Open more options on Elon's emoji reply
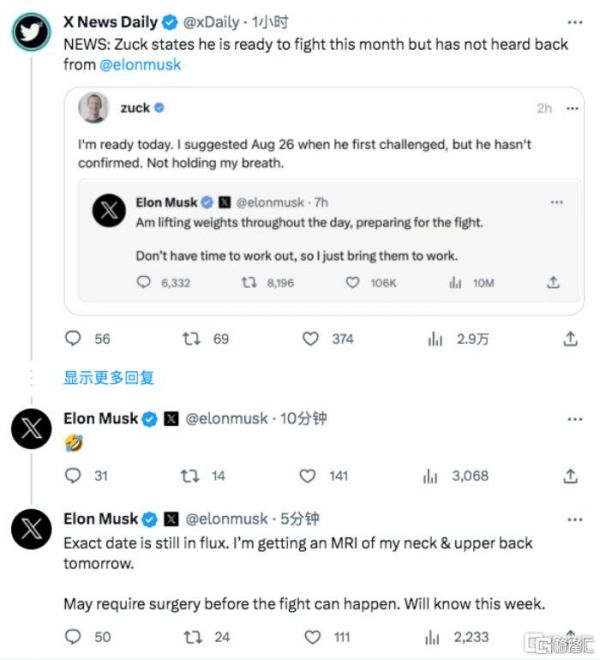This screenshot has width=600, height=660. coord(570,419)
